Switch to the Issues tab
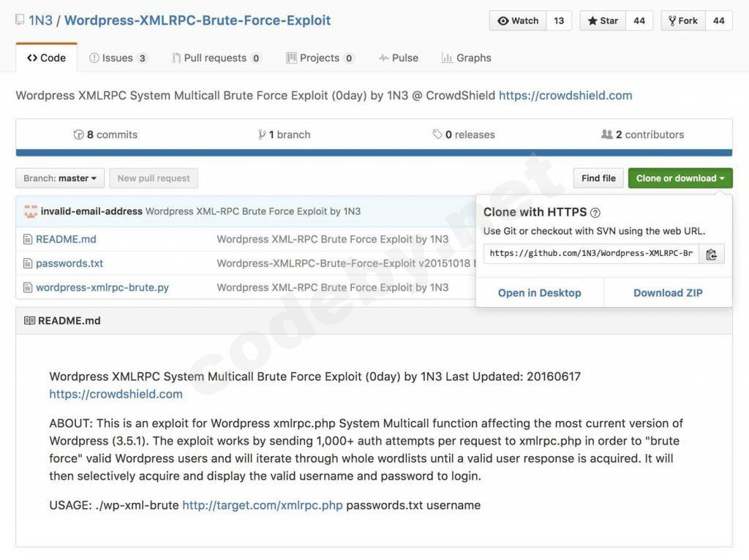Image resolution: width=749 pixels, height=560 pixels. 117,57
